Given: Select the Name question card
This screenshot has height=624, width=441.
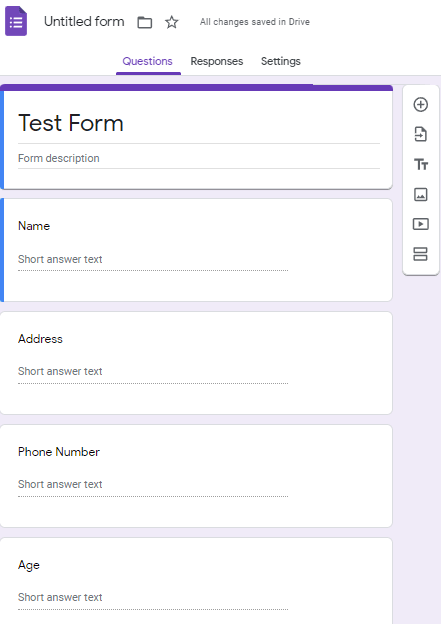Looking at the screenshot, I should (196, 250).
